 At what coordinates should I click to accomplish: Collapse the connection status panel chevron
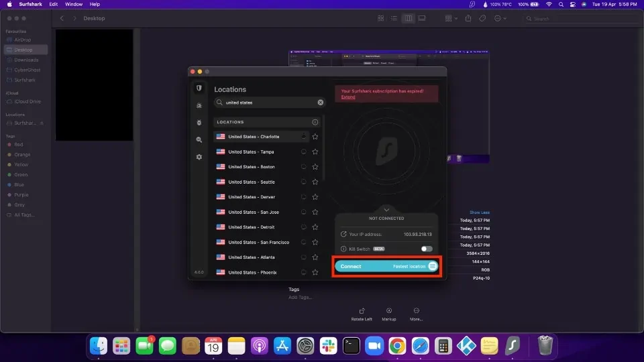click(386, 210)
